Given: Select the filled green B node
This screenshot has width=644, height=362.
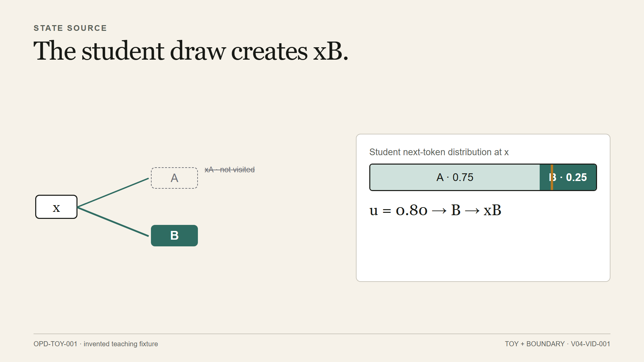Looking at the screenshot, I should (x=174, y=236).
